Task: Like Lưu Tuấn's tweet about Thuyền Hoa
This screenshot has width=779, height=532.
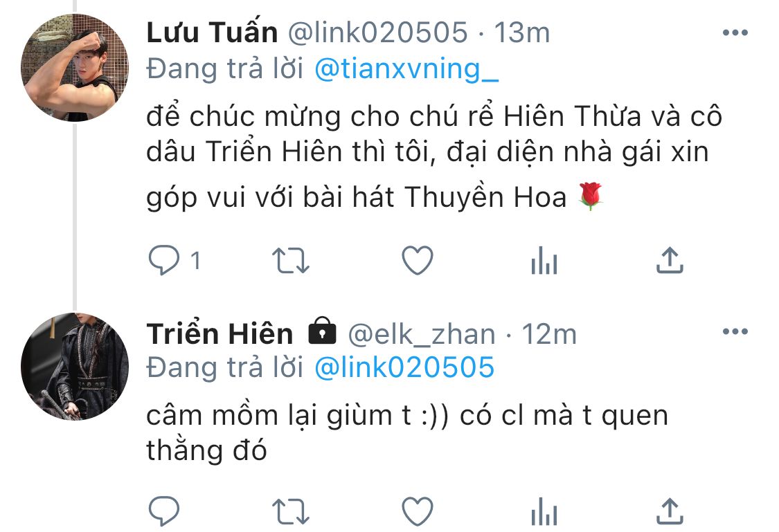Action: point(418,261)
